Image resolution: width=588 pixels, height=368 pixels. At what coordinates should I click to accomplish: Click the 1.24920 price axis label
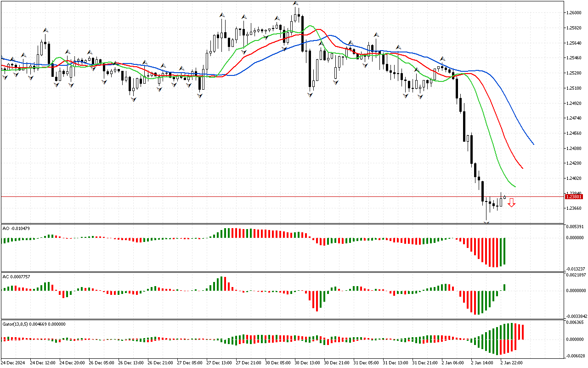coord(574,103)
